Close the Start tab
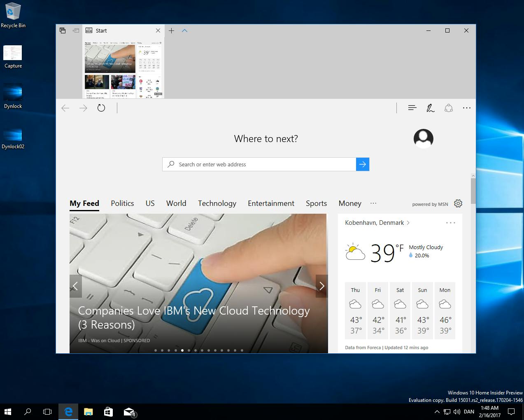The width and height of the screenshot is (524, 420). pos(158,30)
